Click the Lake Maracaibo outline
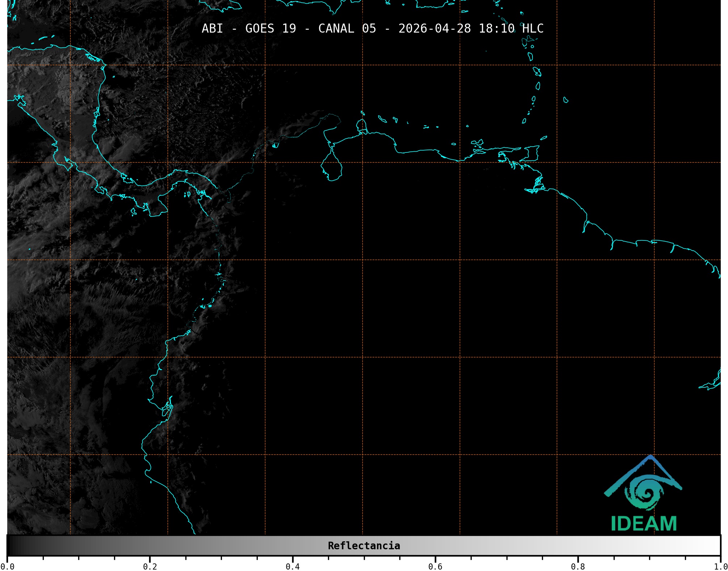Image resolution: width=728 pixels, height=571 pixels. tap(332, 168)
